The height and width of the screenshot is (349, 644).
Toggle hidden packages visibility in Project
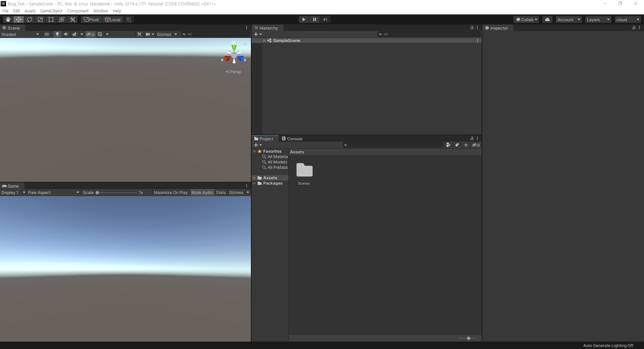(476, 145)
